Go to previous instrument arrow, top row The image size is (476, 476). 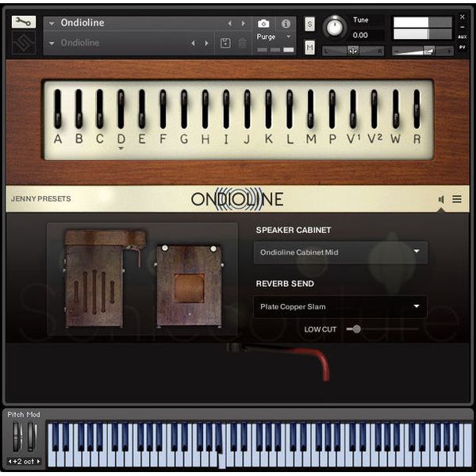(x=230, y=23)
